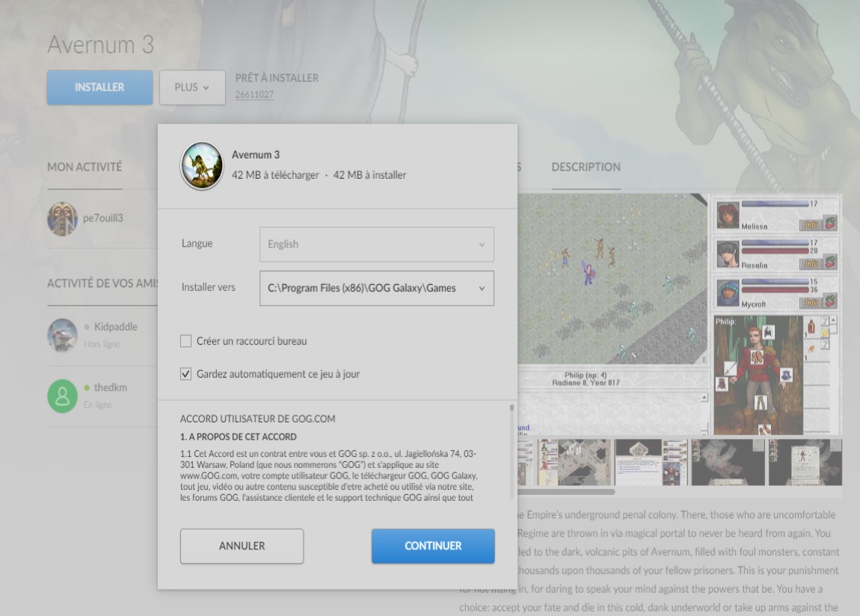Open build number 26611027 link
860x616 pixels.
tap(254, 94)
